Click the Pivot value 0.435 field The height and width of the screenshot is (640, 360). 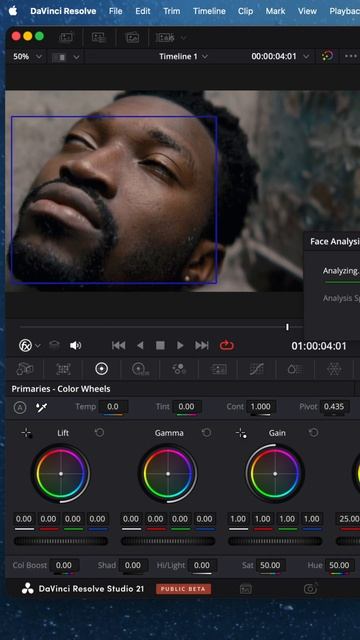point(334,407)
